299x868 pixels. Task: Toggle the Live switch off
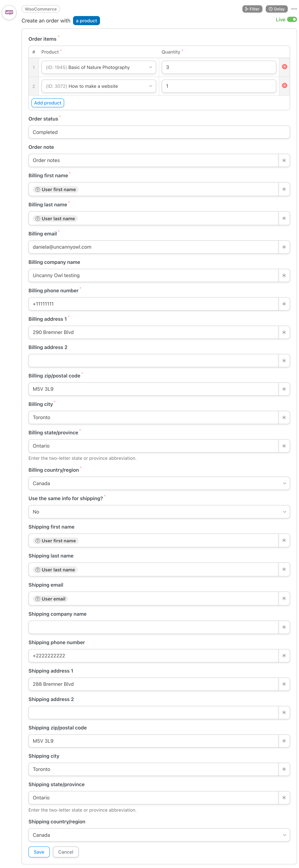[292, 20]
